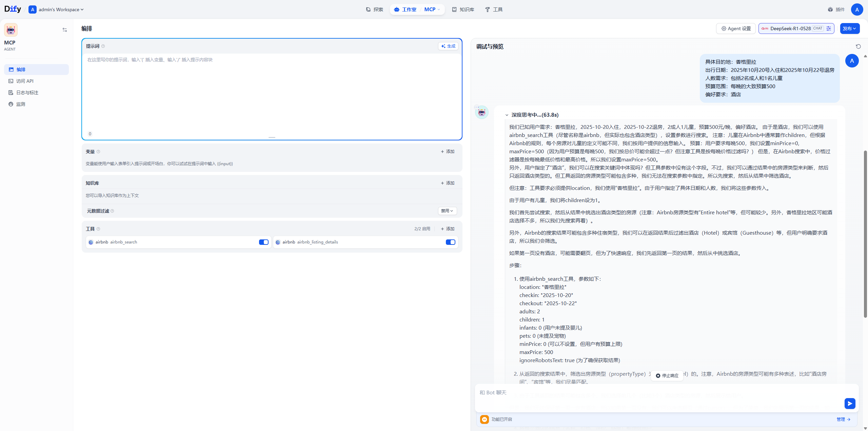Select 日志与标注 in the sidebar
868x431 pixels.
point(27,93)
